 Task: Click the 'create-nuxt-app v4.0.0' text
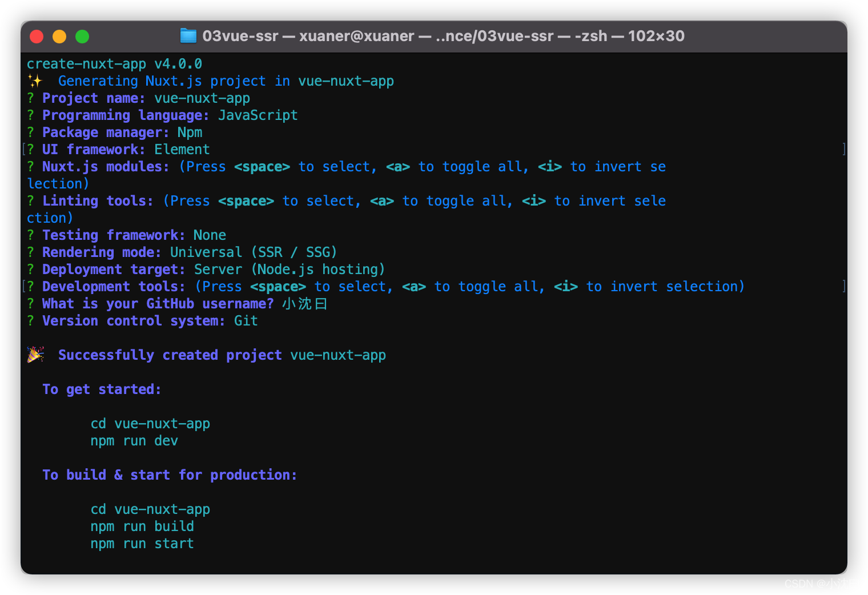click(114, 64)
